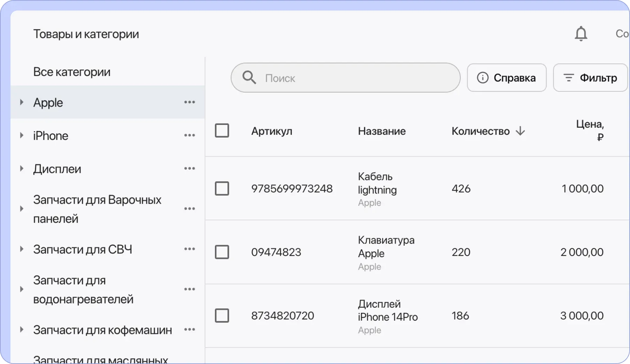Select the Запчасти для СВЧ category
This screenshot has width=630, height=364.
point(83,249)
